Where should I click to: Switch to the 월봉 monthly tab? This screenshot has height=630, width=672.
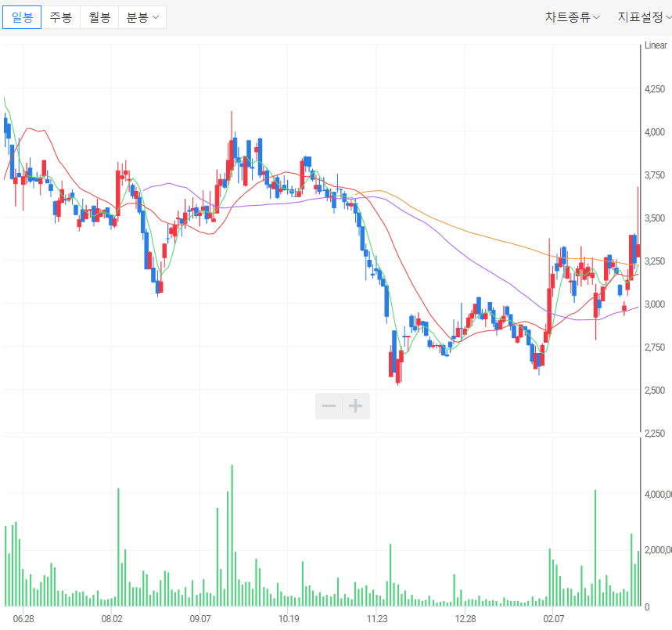point(99,17)
